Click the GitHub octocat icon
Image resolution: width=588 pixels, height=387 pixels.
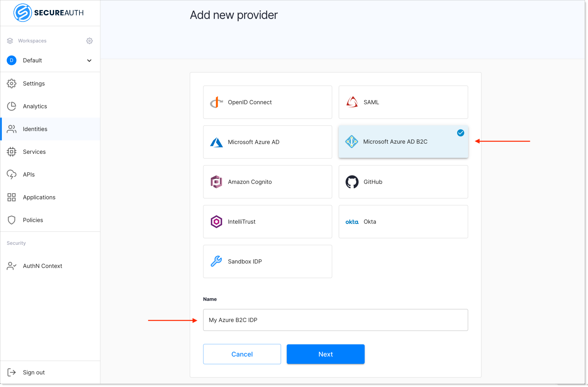(x=352, y=182)
